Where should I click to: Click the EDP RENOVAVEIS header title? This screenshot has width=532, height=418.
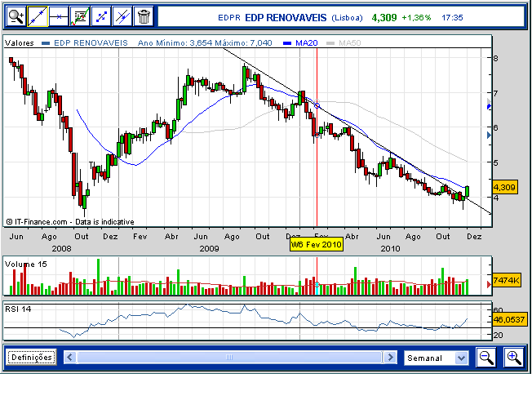coord(286,18)
